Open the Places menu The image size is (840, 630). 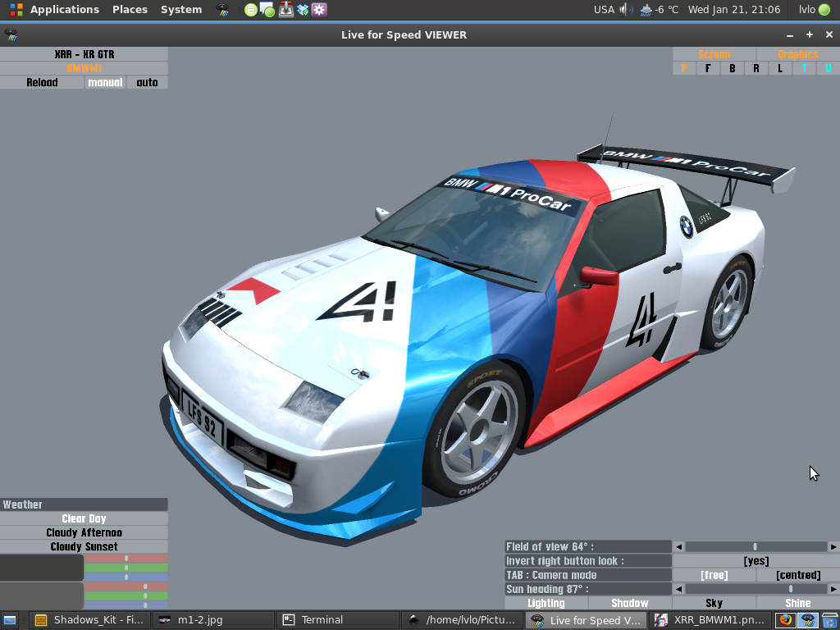pos(130,10)
